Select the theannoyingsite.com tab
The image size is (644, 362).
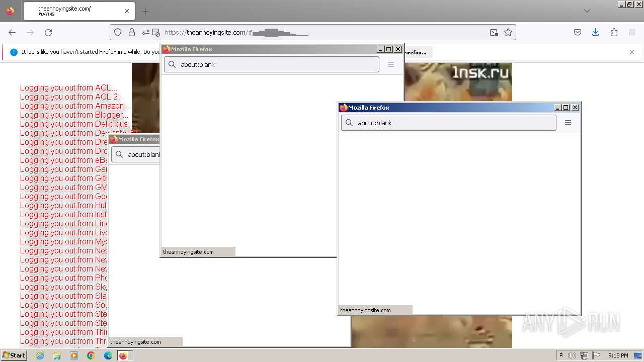pos(79,11)
